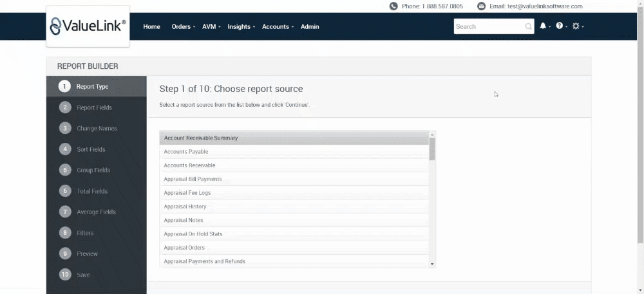Select Appraisal Notes source

[x=294, y=220]
